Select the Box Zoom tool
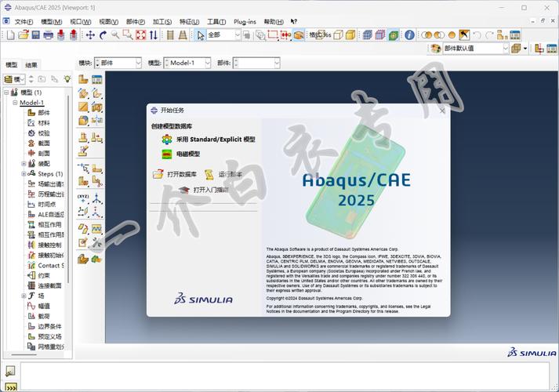 coord(128,35)
